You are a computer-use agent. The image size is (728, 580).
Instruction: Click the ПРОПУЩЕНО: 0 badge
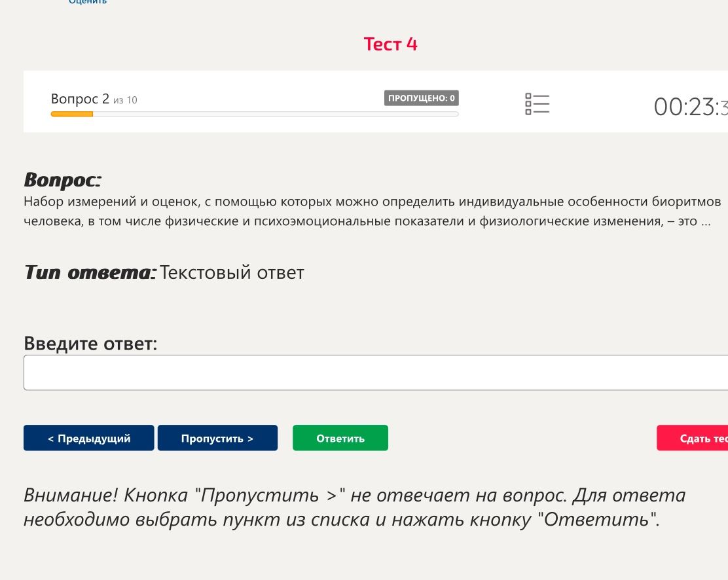click(x=421, y=98)
